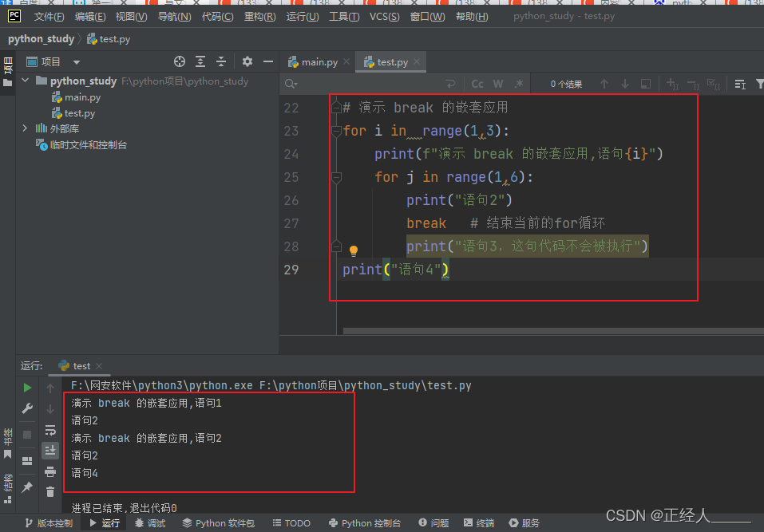Image resolution: width=764 pixels, height=532 pixels.
Task: Select 临时文件和控制台 in project tree
Action: (x=81, y=145)
